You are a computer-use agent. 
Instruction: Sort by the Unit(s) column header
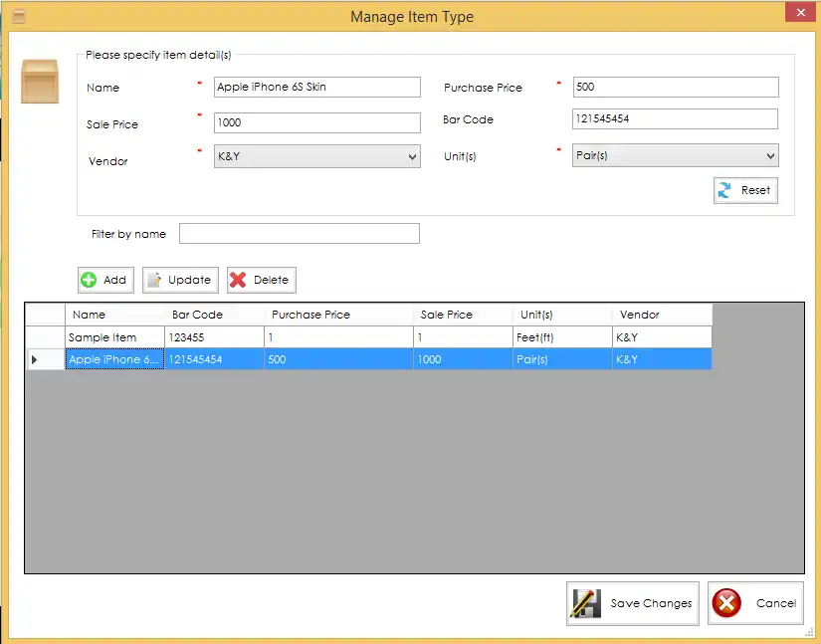[x=562, y=315]
